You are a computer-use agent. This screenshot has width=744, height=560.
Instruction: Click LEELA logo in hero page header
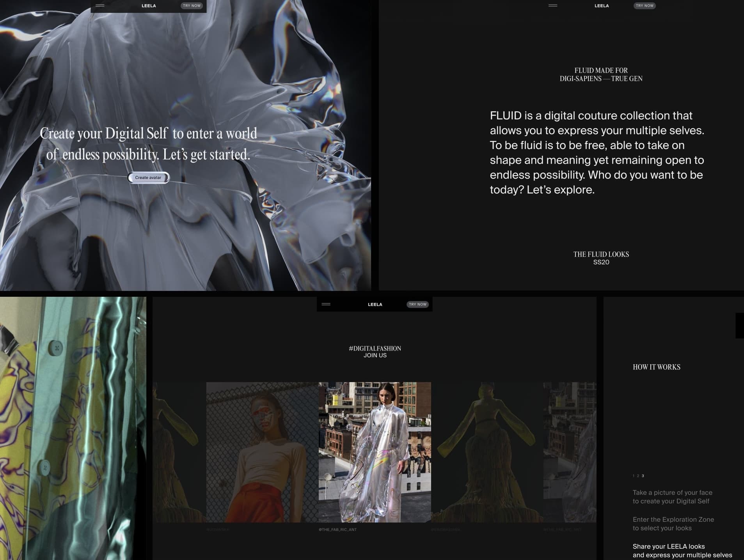pos(149,6)
